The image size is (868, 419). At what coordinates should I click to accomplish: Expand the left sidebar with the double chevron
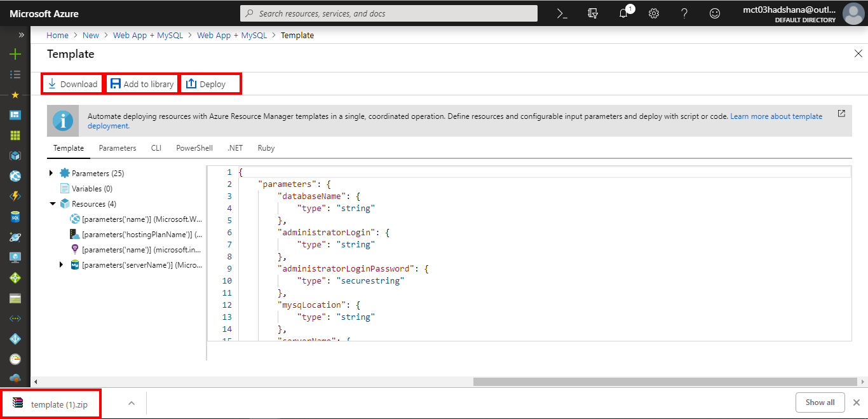coord(21,35)
